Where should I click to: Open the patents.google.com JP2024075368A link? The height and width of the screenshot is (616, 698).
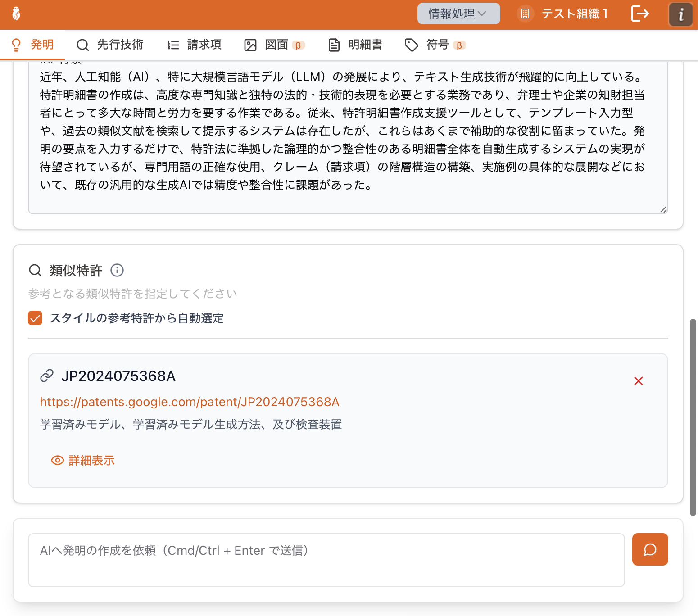point(190,402)
